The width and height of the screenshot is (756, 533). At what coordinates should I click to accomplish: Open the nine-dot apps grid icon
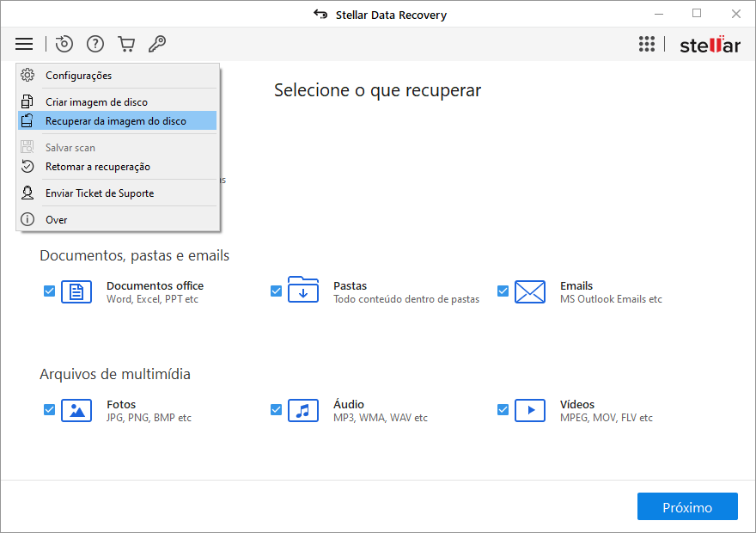(647, 45)
